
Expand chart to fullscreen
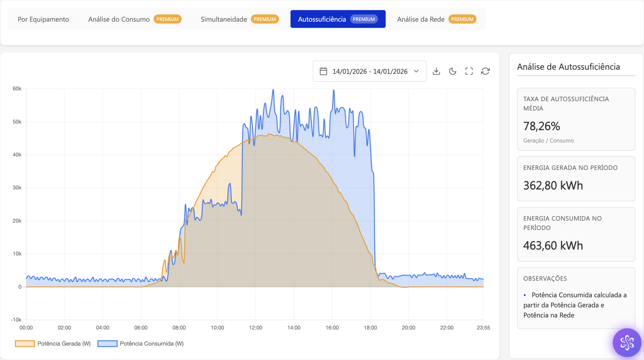point(469,71)
